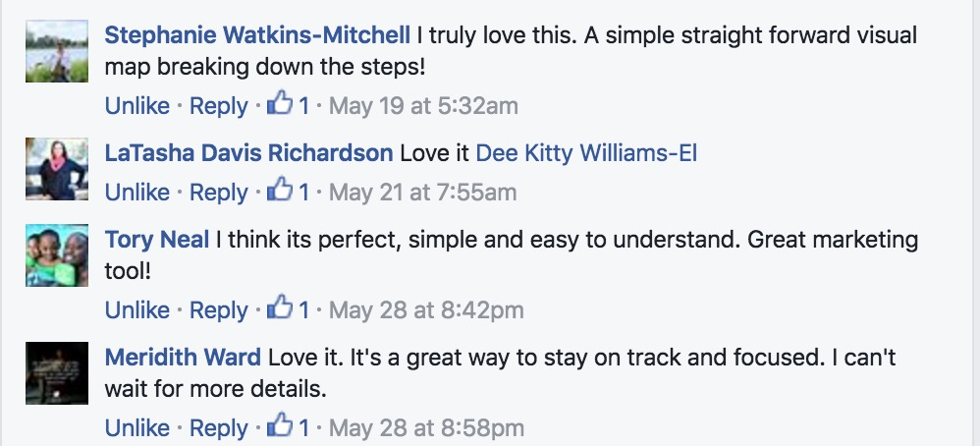Open the May 28 at 8:42pm timestamp

click(426, 310)
